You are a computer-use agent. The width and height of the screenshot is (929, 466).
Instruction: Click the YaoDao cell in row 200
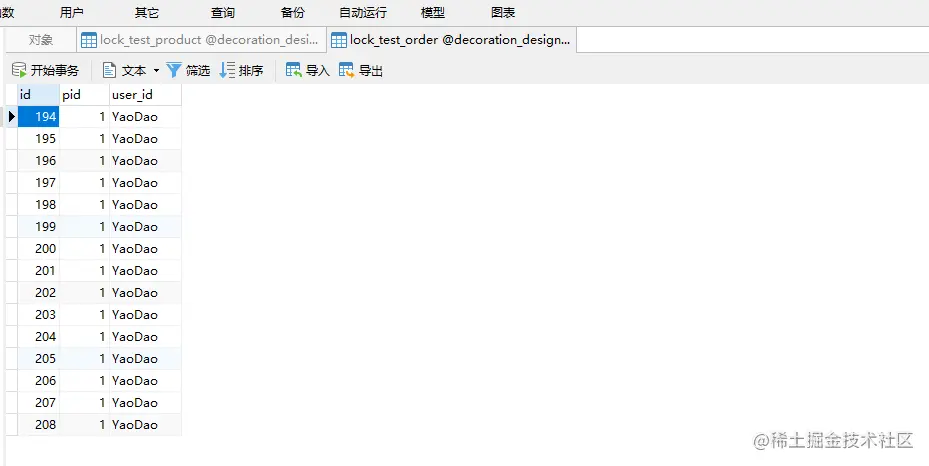[145, 249]
